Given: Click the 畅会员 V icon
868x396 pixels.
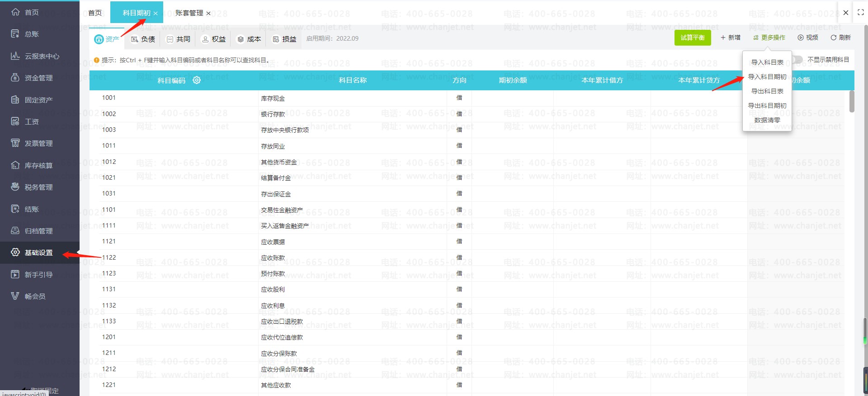Looking at the screenshot, I should point(15,296).
